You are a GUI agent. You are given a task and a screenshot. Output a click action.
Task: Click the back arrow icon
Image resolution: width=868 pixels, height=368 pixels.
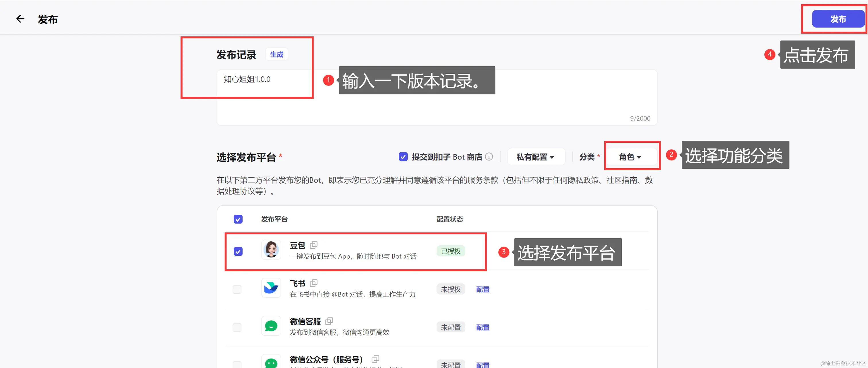coord(20,19)
